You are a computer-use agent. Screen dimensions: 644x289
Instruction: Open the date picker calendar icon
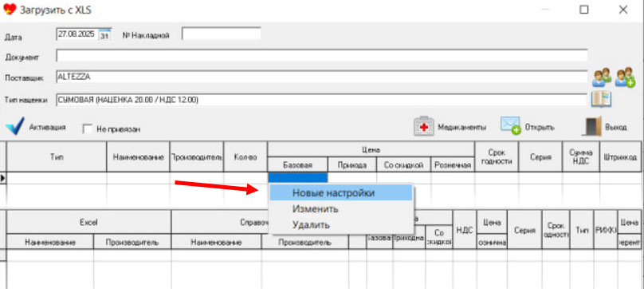pos(105,34)
